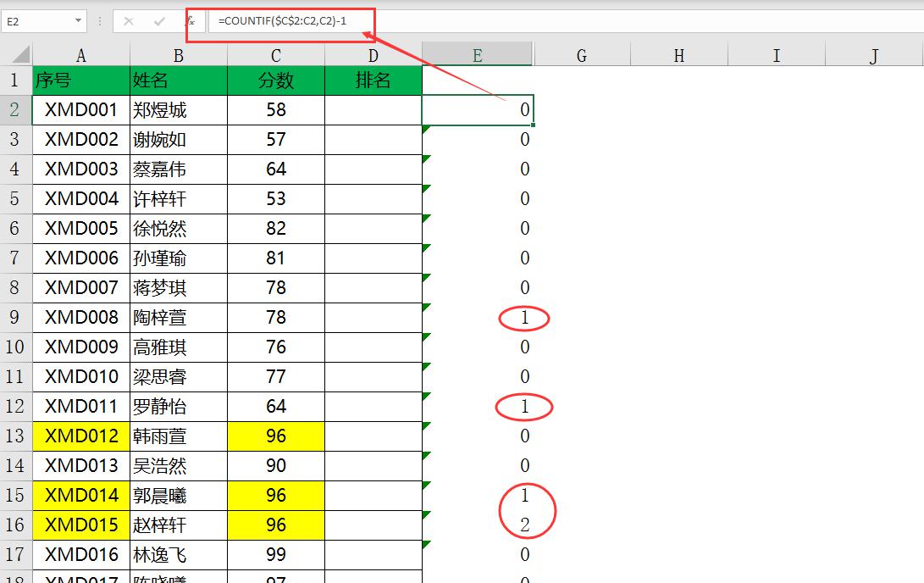This screenshot has width=924, height=583.
Task: Select highlighted cell XMD012
Action: tap(81, 436)
